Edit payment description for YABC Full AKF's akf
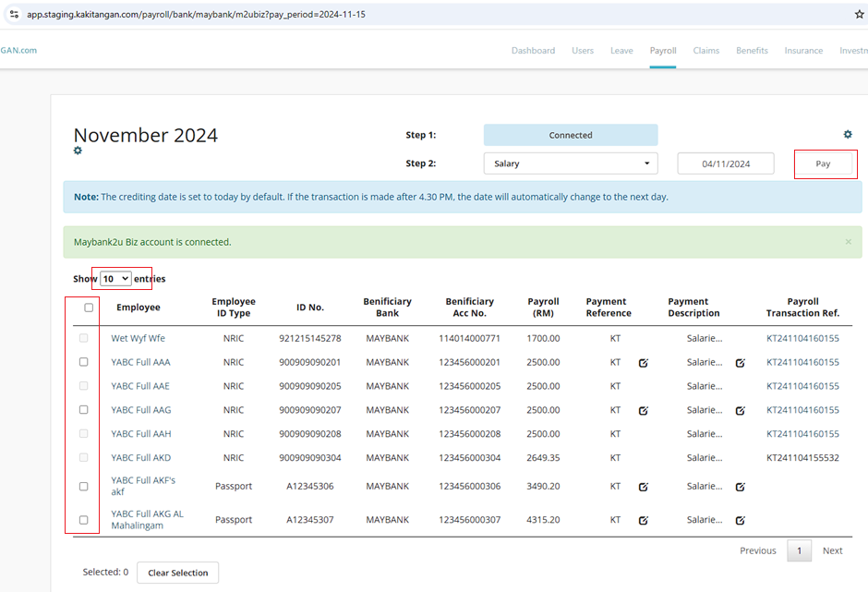Image resolution: width=868 pixels, height=592 pixels. click(x=740, y=487)
